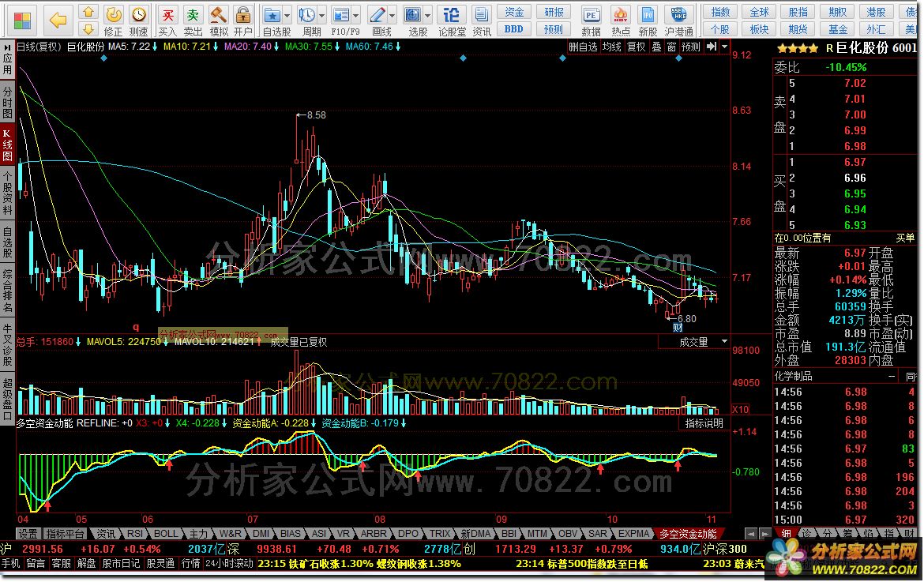Image resolution: width=924 pixels, height=582 pixels.
Task: Toggle 均线 moving averages display
Action: [x=612, y=47]
